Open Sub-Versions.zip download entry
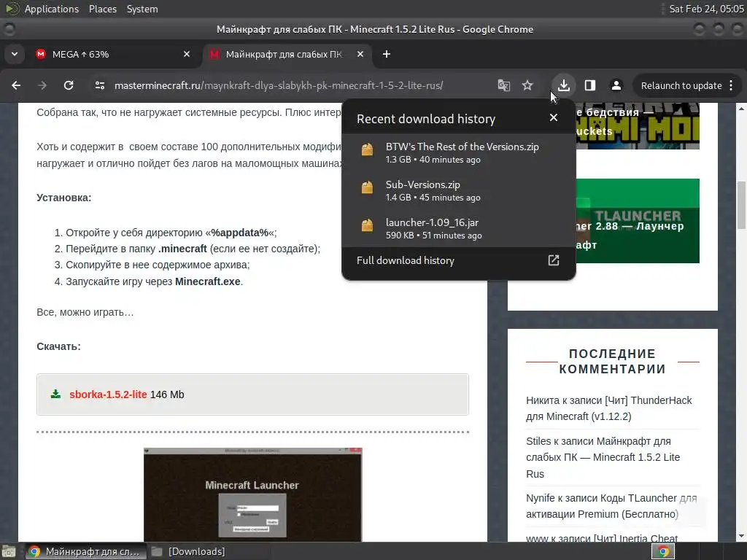The height and width of the screenshot is (560, 747). [458, 190]
